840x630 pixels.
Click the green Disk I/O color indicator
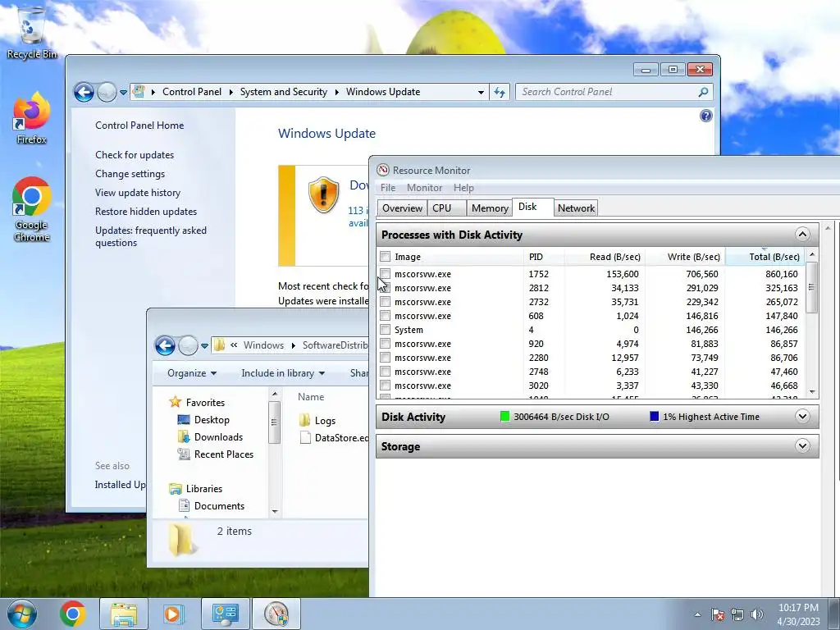pyautogui.click(x=504, y=416)
